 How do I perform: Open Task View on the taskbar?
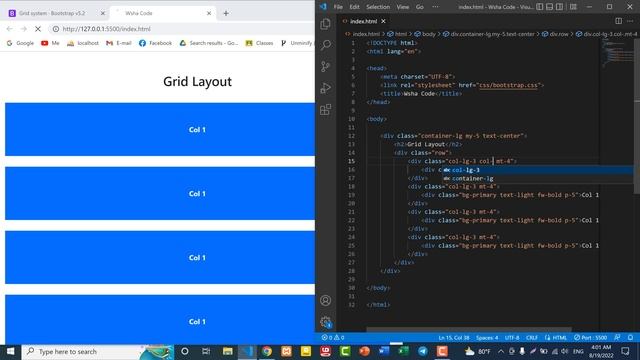click(x=206, y=351)
